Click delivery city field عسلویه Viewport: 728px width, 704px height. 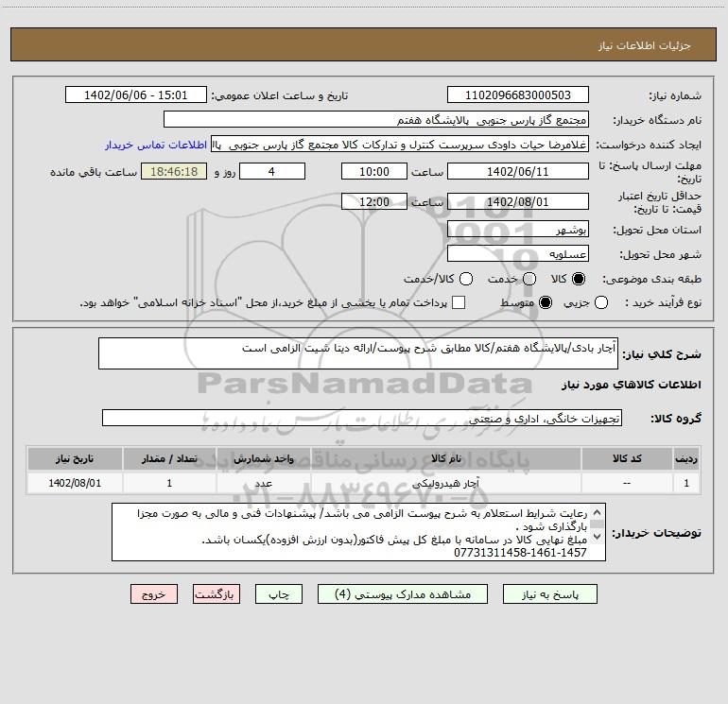tap(518, 254)
